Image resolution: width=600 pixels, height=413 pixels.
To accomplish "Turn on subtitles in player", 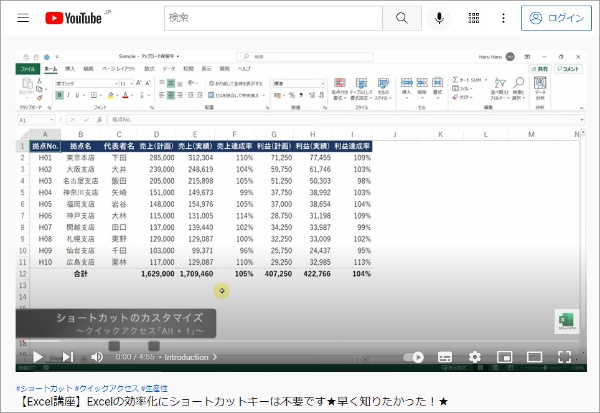I will 445,357.
